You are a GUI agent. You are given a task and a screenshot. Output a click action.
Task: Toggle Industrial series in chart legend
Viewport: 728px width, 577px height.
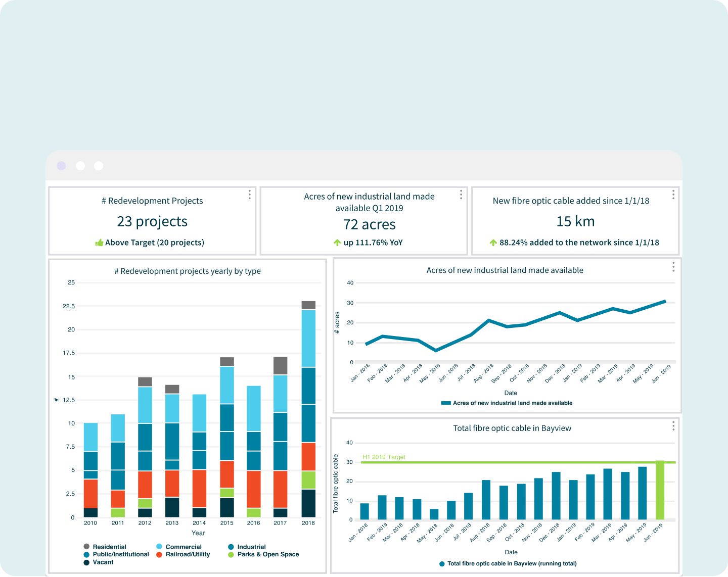point(251,547)
